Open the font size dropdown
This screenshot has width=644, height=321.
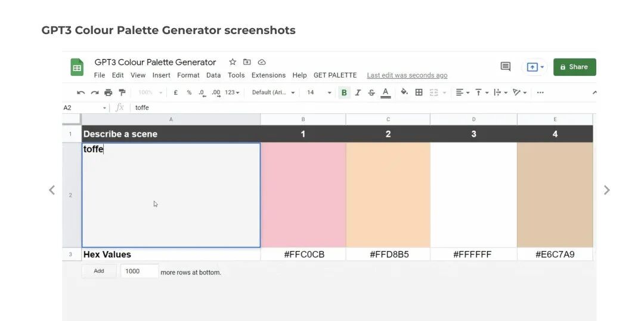(x=319, y=92)
